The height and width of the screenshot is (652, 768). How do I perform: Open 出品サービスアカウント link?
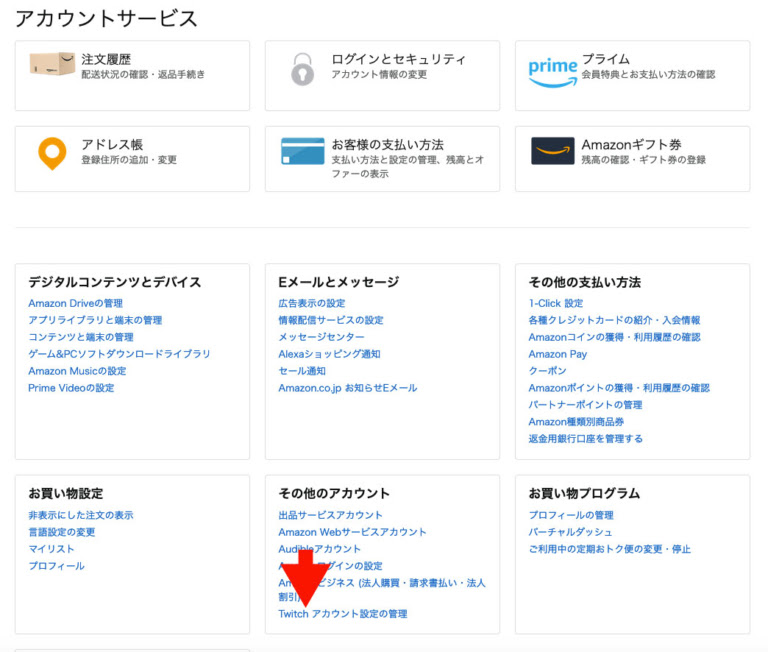331,515
